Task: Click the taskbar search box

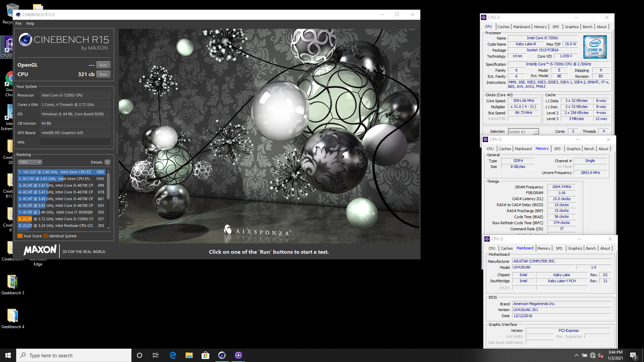Action: 74,355
